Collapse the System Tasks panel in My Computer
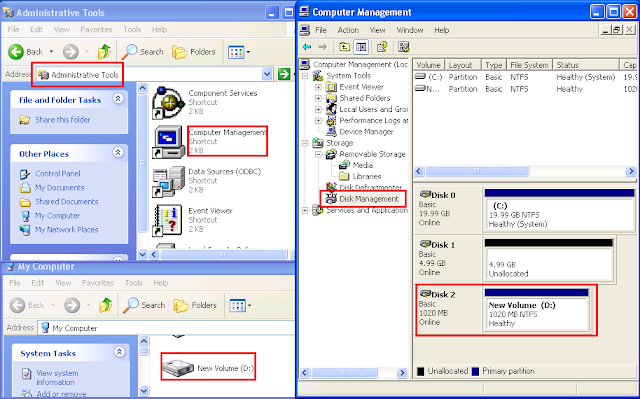This screenshot has height=399, width=640. point(119,352)
